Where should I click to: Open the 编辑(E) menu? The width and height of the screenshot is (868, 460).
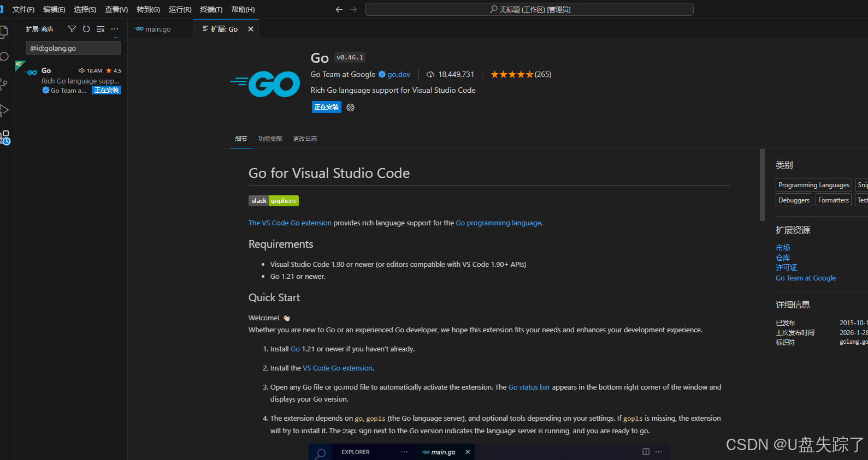pos(54,9)
